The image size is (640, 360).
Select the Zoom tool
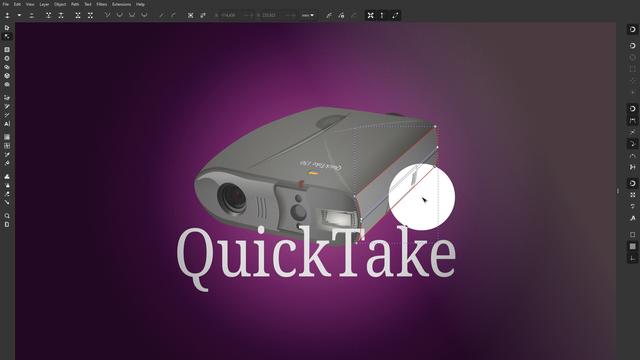pos(7,216)
